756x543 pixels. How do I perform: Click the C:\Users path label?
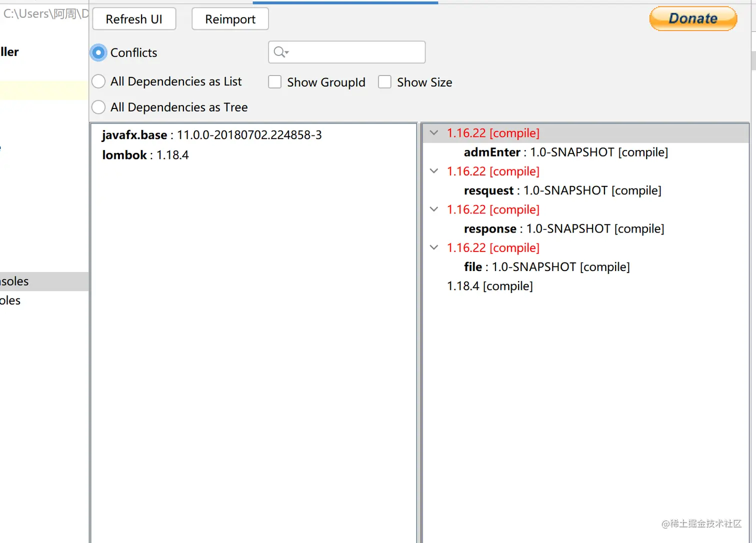[45, 13]
